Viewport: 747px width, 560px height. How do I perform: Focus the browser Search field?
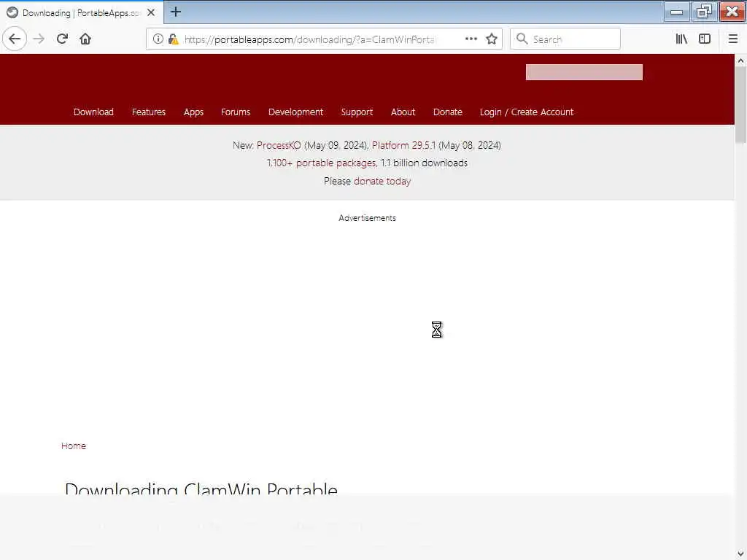click(565, 39)
